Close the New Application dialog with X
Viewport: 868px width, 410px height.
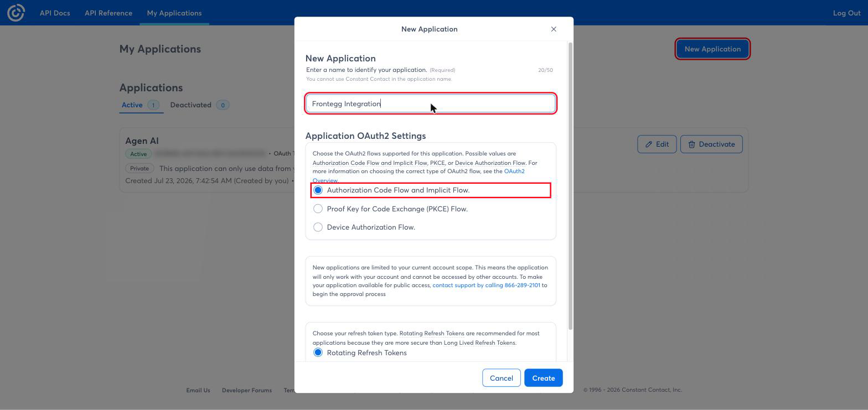click(554, 29)
